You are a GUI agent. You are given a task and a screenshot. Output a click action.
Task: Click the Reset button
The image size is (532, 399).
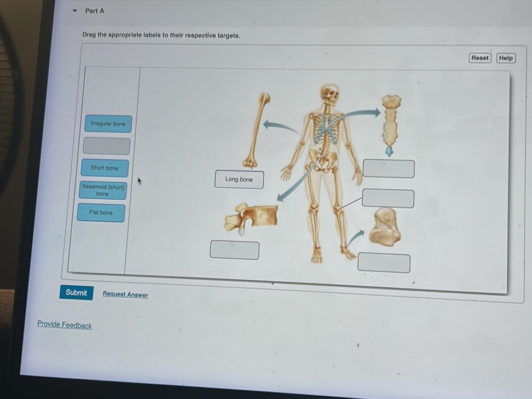tap(479, 58)
